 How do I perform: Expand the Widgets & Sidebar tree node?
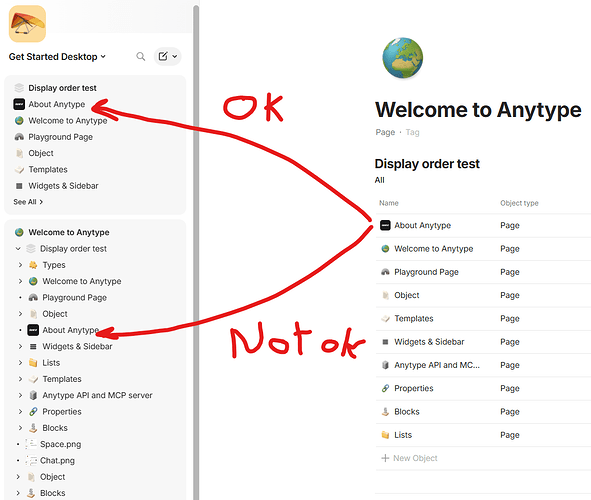coord(20,346)
